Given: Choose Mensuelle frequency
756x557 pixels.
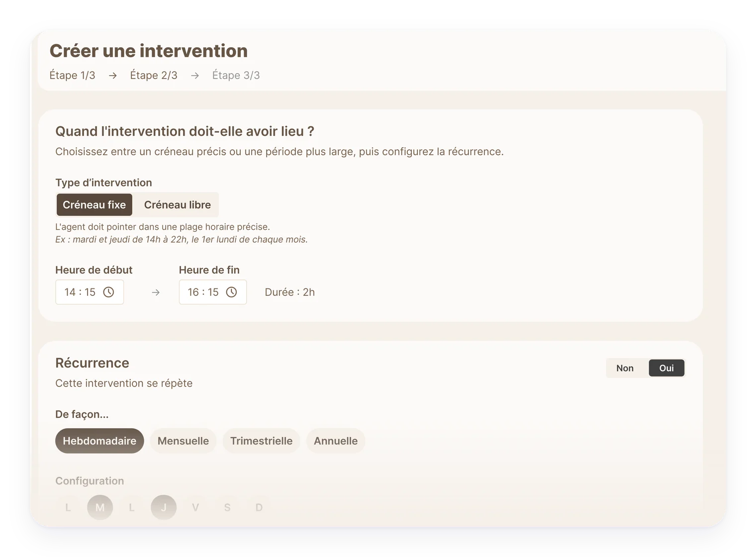Looking at the screenshot, I should coord(183,441).
